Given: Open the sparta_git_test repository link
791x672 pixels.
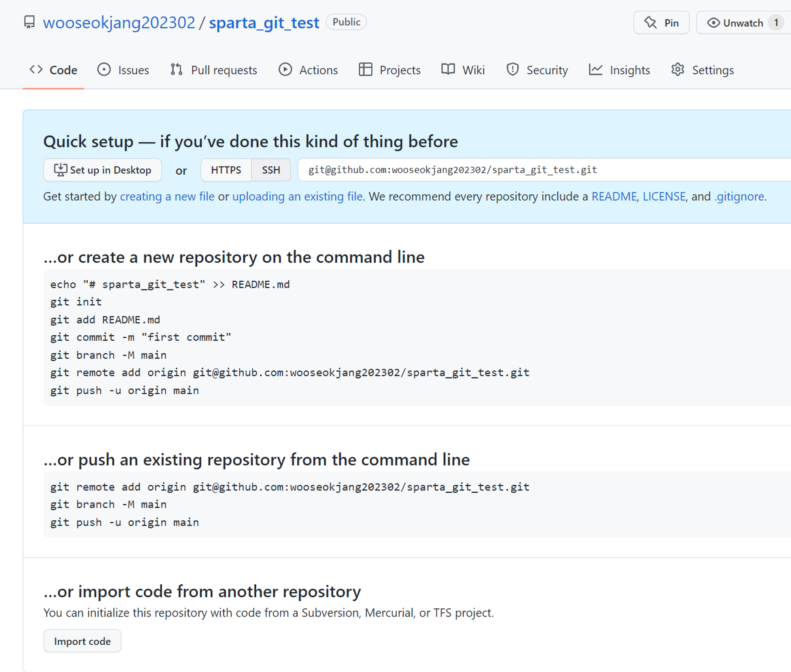Looking at the screenshot, I should (x=264, y=23).
